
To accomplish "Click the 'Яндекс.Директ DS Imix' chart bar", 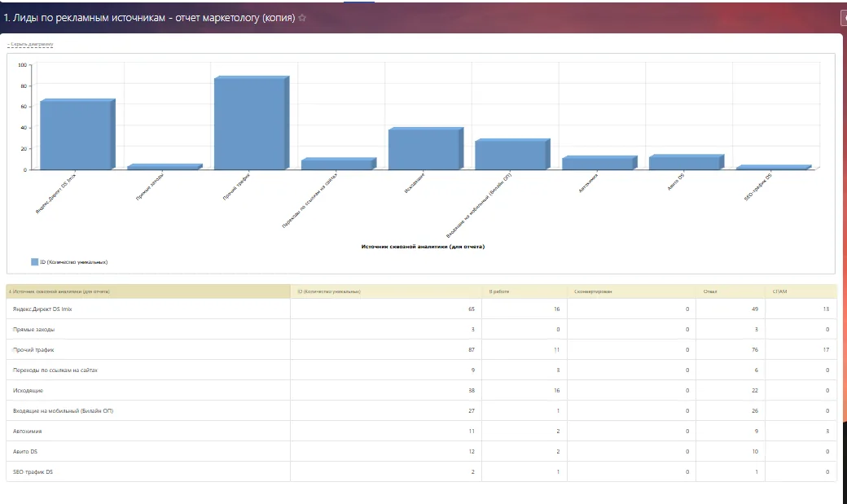I will pyautogui.click(x=77, y=134).
